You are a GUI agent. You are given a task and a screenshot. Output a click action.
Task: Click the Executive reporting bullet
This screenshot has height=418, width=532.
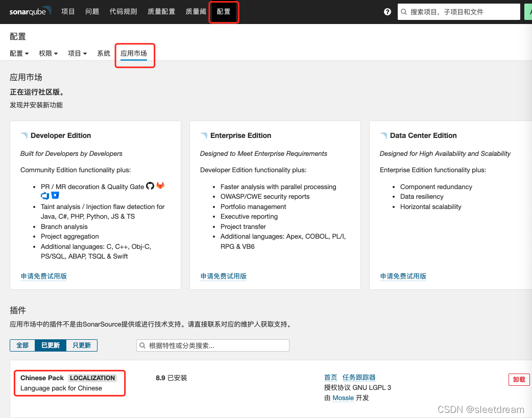[249, 216]
